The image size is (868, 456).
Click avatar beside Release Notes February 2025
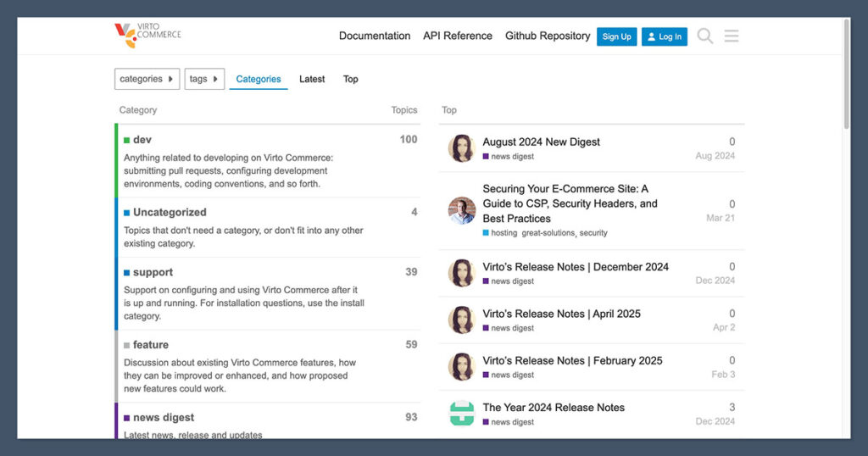click(462, 367)
